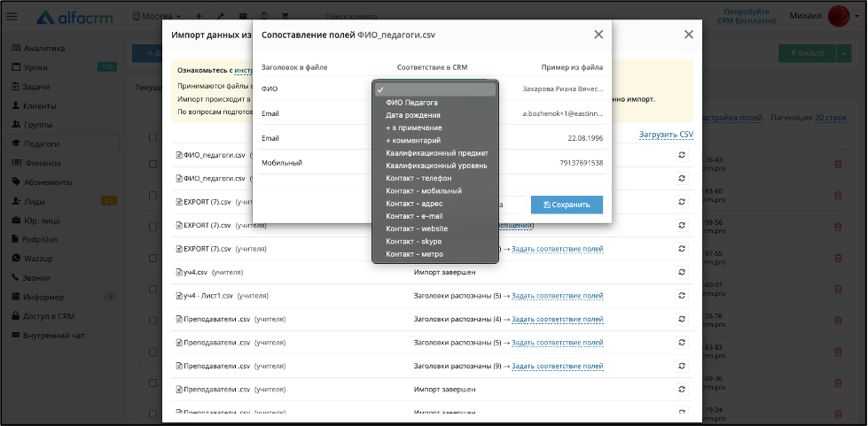Tick the background checkbox in row ending -60-07
The height and width of the screenshot is (426, 868).
[x=152, y=290]
